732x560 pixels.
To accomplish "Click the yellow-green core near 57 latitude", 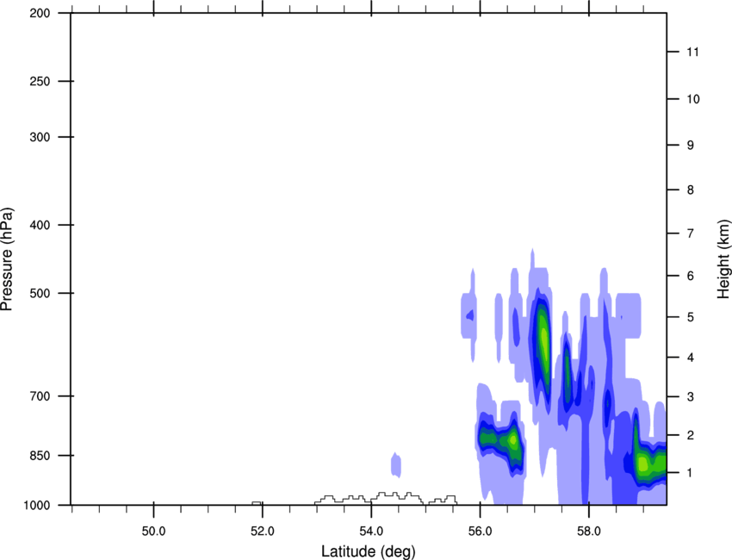I will (x=543, y=339).
